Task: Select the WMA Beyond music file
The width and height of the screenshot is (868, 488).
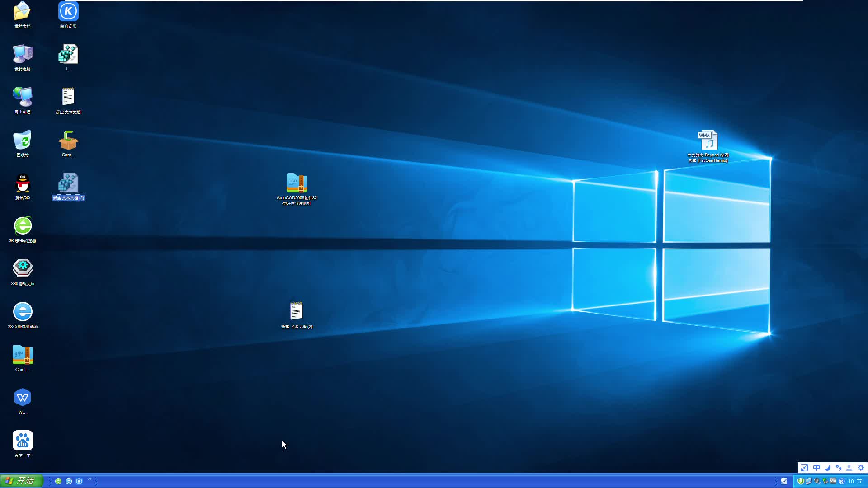Action: point(708,141)
